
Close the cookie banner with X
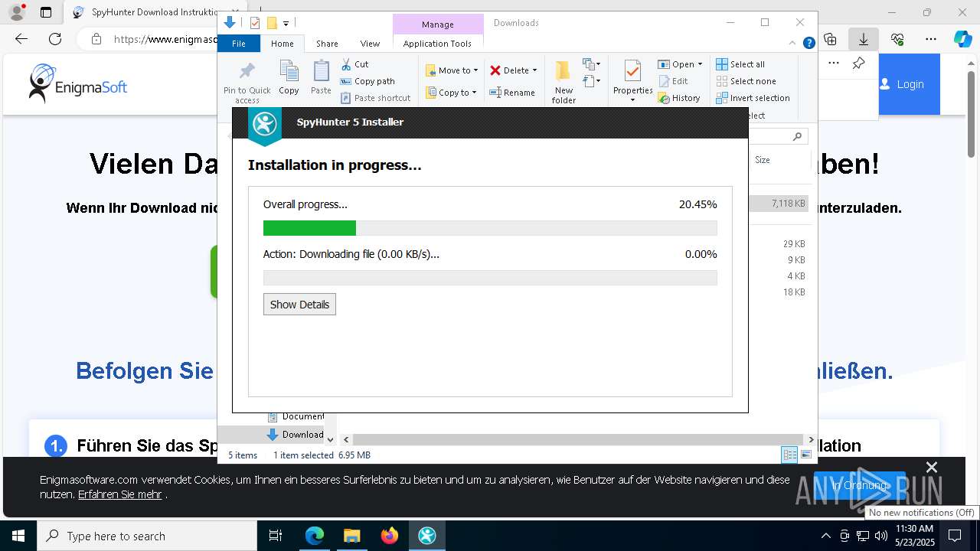[x=932, y=468]
